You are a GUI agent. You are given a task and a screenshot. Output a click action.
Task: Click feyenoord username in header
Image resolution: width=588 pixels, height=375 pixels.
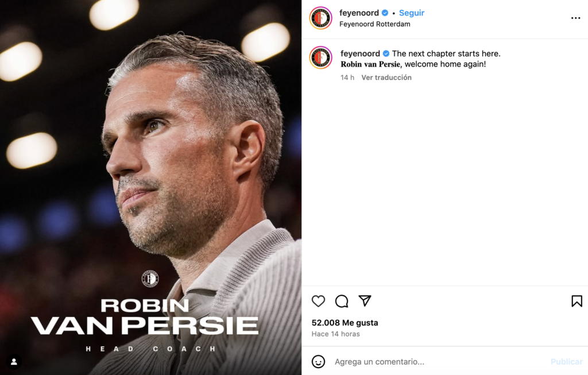pos(359,13)
